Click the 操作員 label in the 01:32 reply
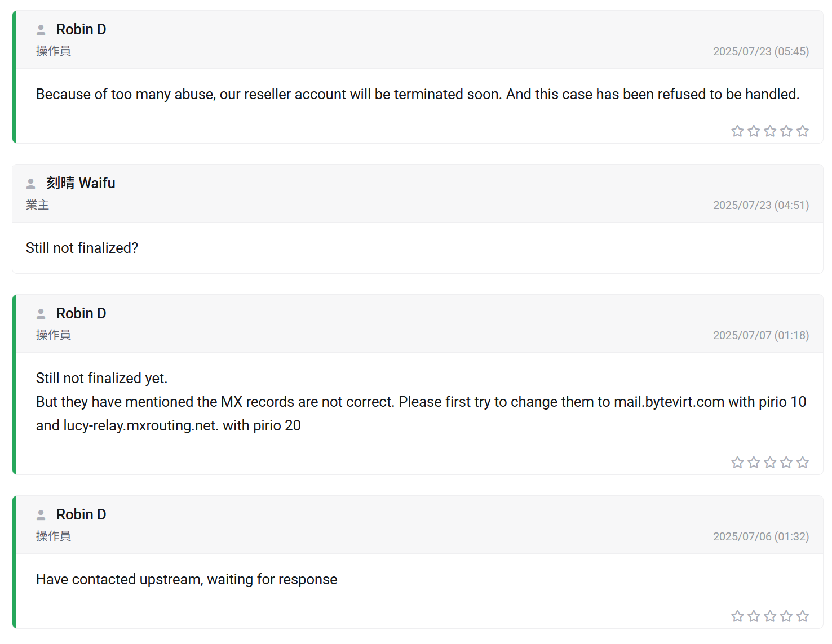The height and width of the screenshot is (644, 832). 54,536
